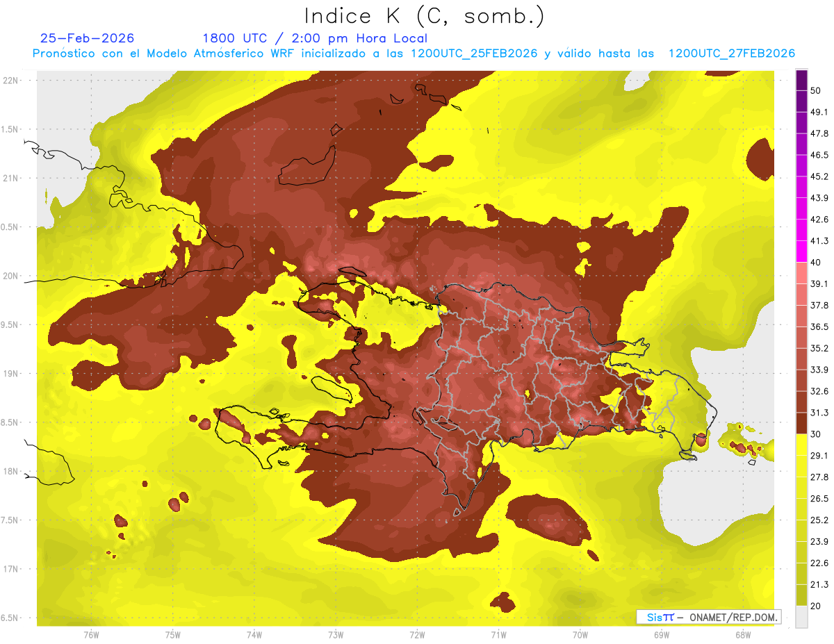The height and width of the screenshot is (644, 834).
Task: Click the "40" value on the color scale
Action: click(817, 262)
